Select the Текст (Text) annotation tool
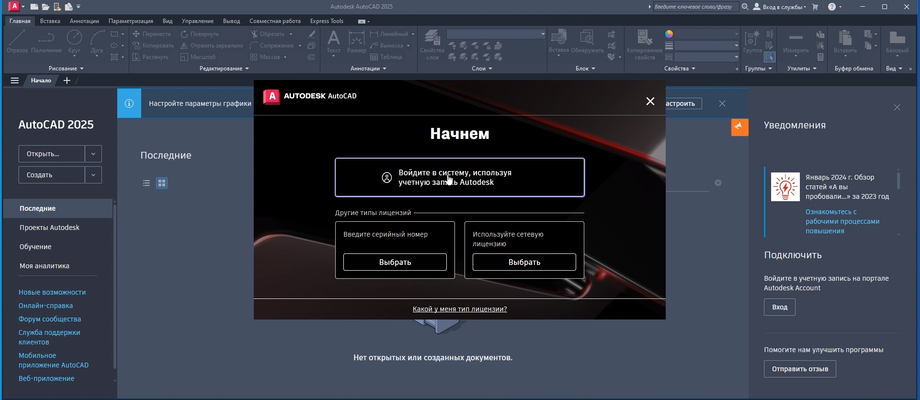 (x=333, y=42)
